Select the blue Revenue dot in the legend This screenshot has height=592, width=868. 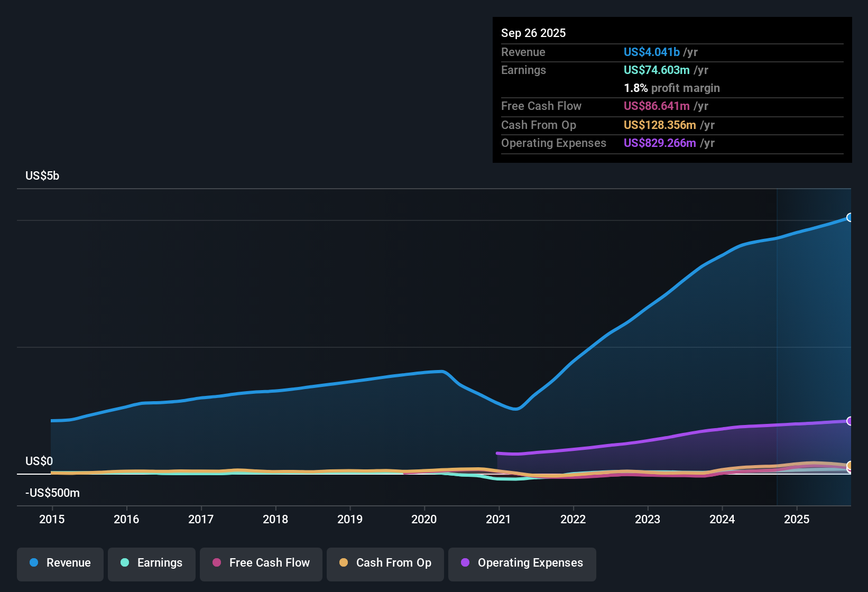point(33,563)
